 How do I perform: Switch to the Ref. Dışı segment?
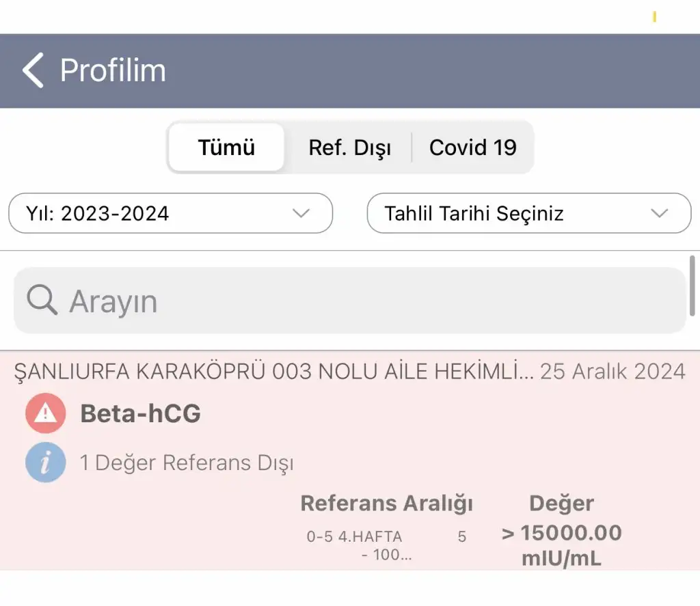click(349, 148)
